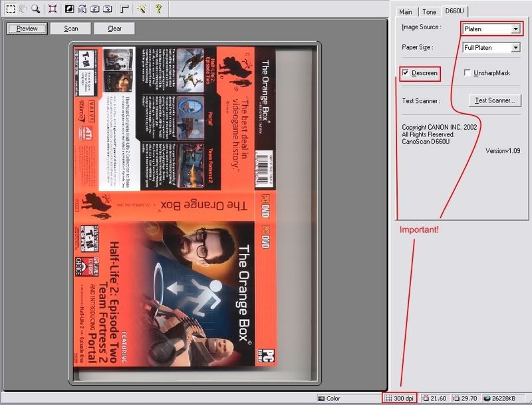
Task: Rotate the preview right
Action: tap(107, 9)
